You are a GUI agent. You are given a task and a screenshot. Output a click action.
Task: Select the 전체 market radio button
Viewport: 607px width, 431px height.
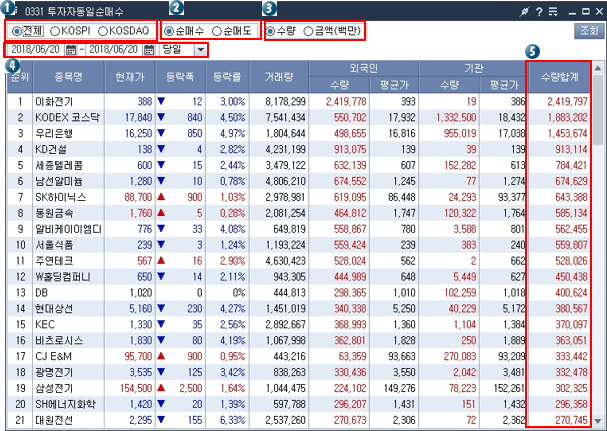16,31
